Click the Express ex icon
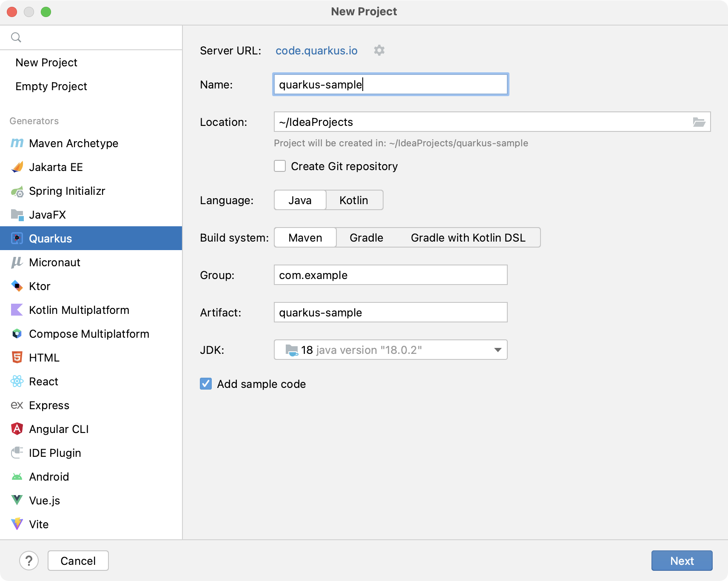The height and width of the screenshot is (581, 728). [17, 405]
